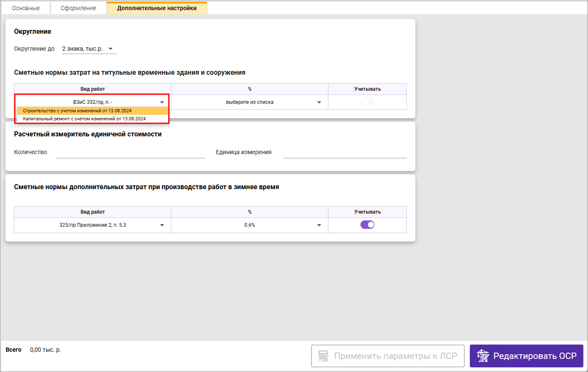588x372 pixels.
Task: Click the Единица измерения input field
Action: (344, 152)
